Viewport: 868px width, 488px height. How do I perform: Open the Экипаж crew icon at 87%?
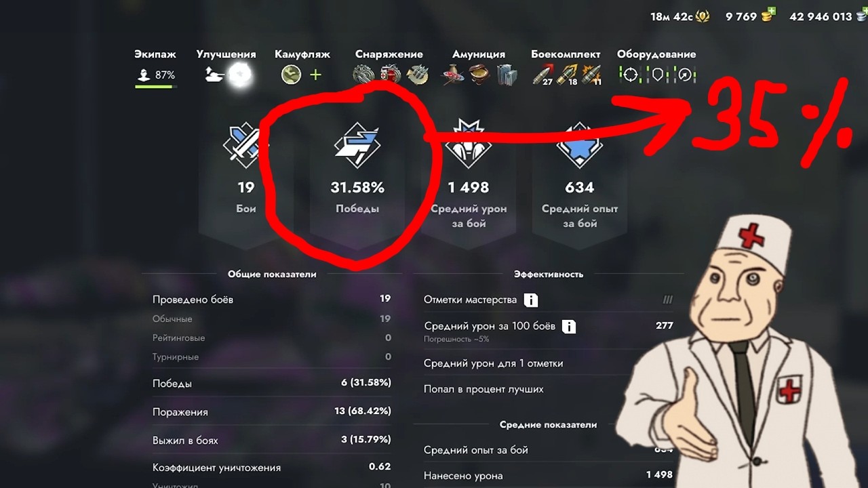144,75
